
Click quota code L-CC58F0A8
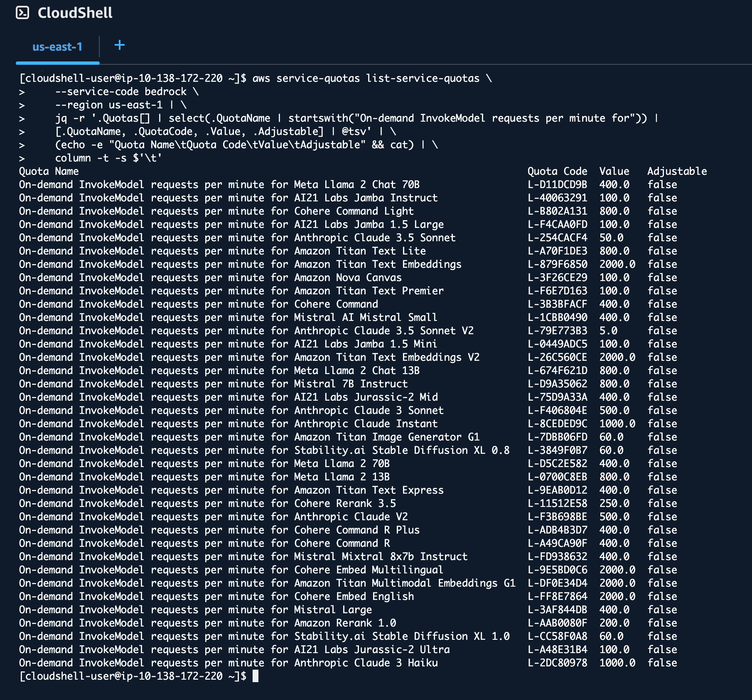pos(557,636)
